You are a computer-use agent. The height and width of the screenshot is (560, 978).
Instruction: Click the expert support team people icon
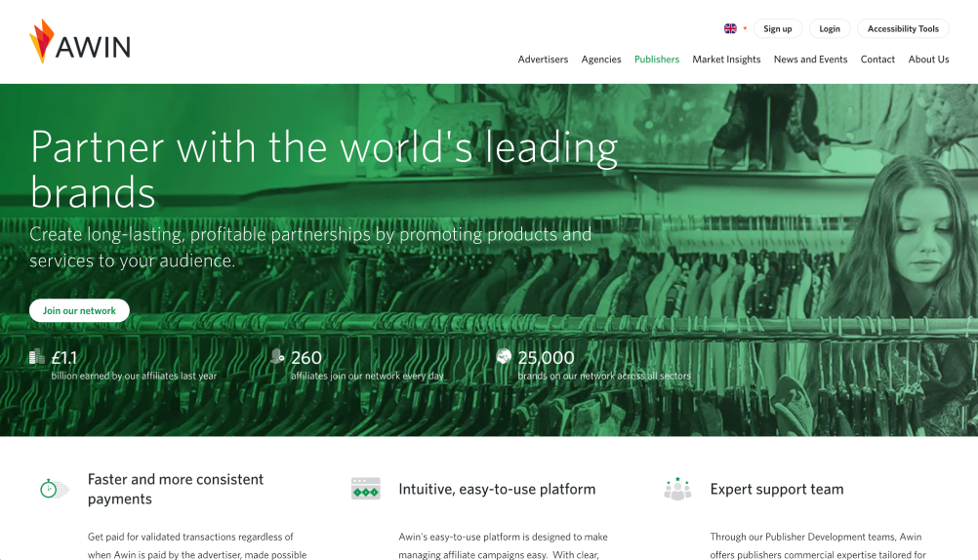click(x=677, y=489)
